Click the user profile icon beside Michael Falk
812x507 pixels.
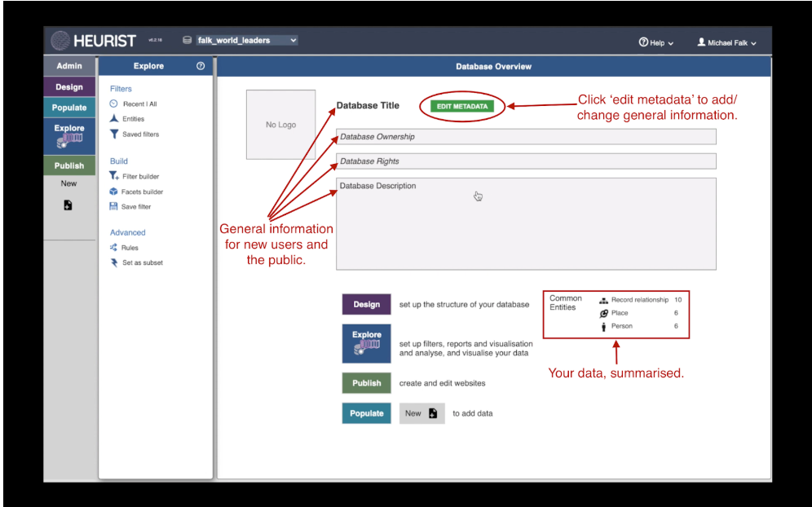[701, 42]
